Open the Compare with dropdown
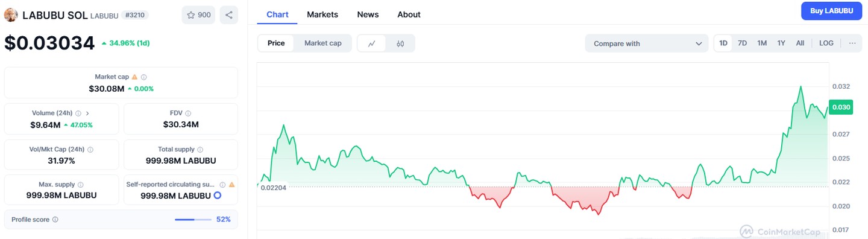 click(647, 43)
